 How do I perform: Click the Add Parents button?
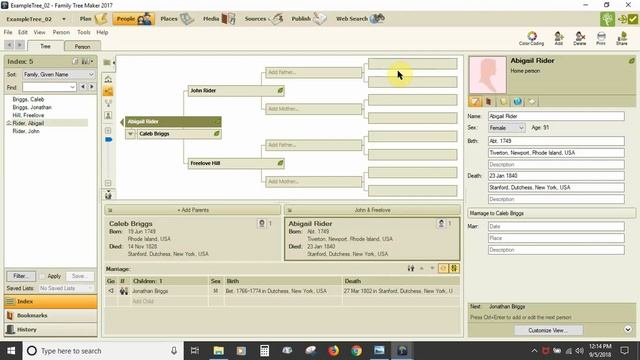193,210
